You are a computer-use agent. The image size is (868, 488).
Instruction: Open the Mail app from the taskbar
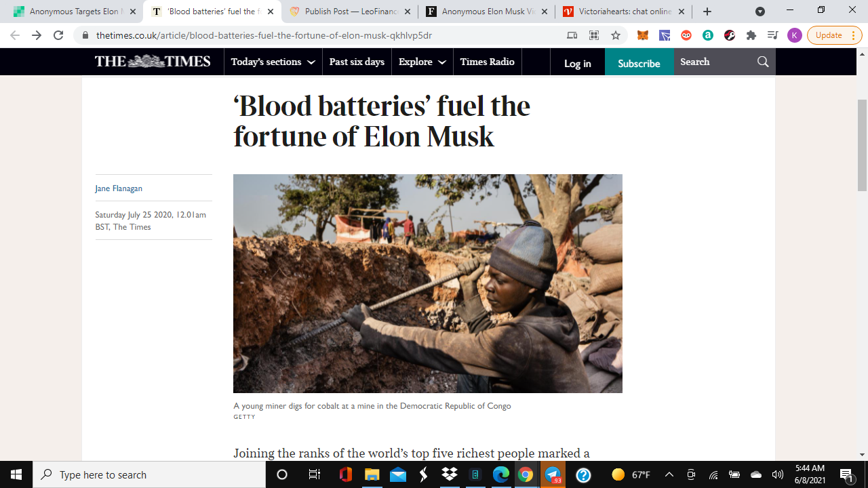coord(397,474)
